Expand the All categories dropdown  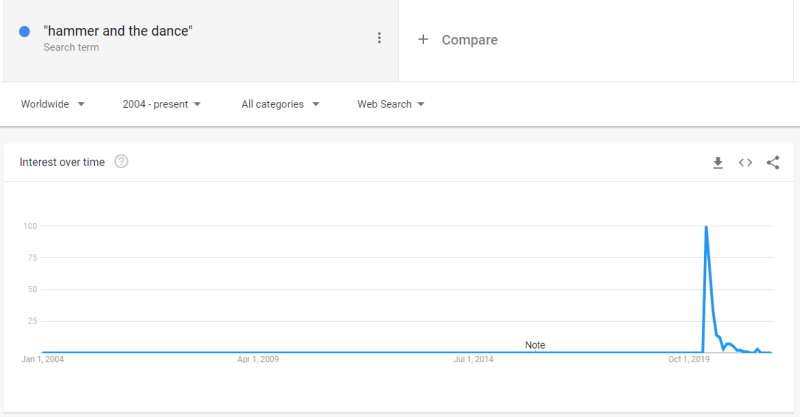click(x=280, y=104)
